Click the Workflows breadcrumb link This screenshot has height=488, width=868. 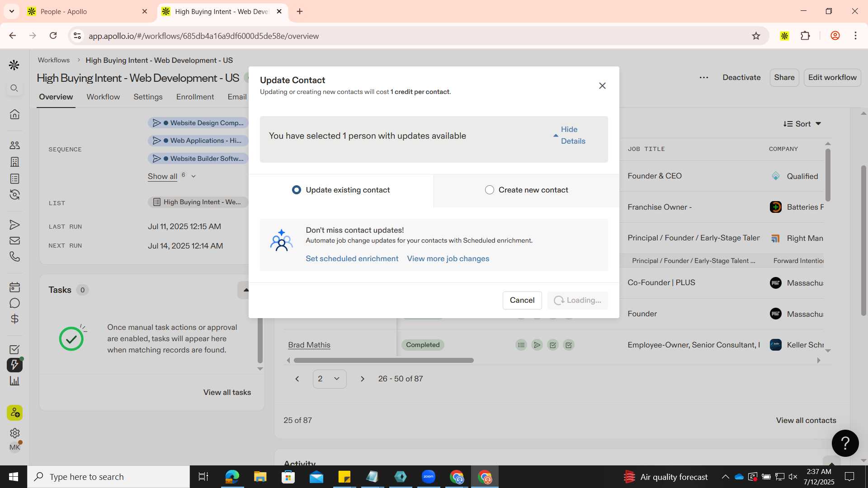pyautogui.click(x=54, y=60)
